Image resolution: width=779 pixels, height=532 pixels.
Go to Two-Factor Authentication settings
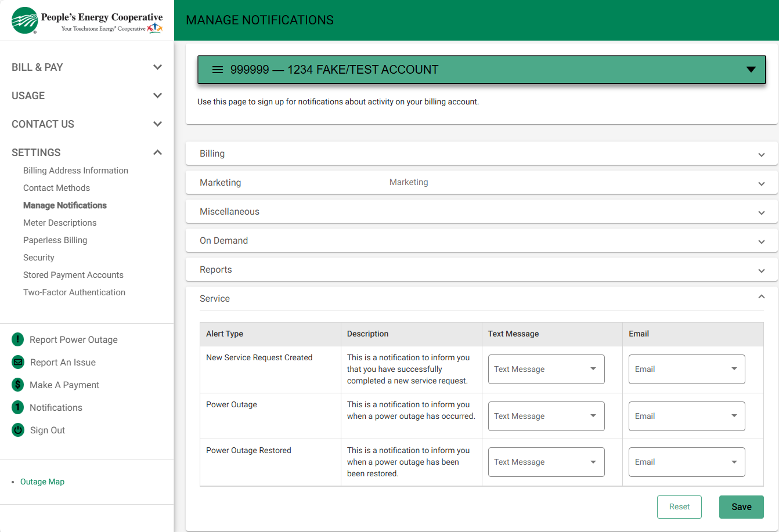[x=74, y=292]
